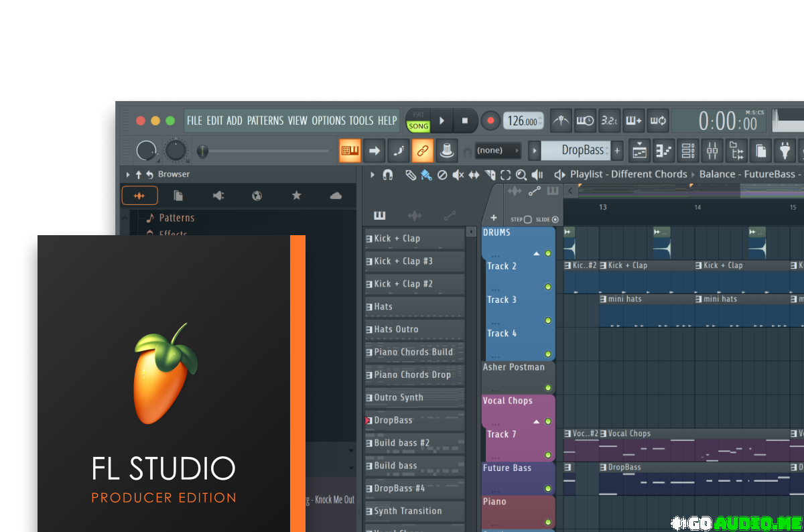Stop playback with the stop button
804x532 pixels.
[x=465, y=121]
